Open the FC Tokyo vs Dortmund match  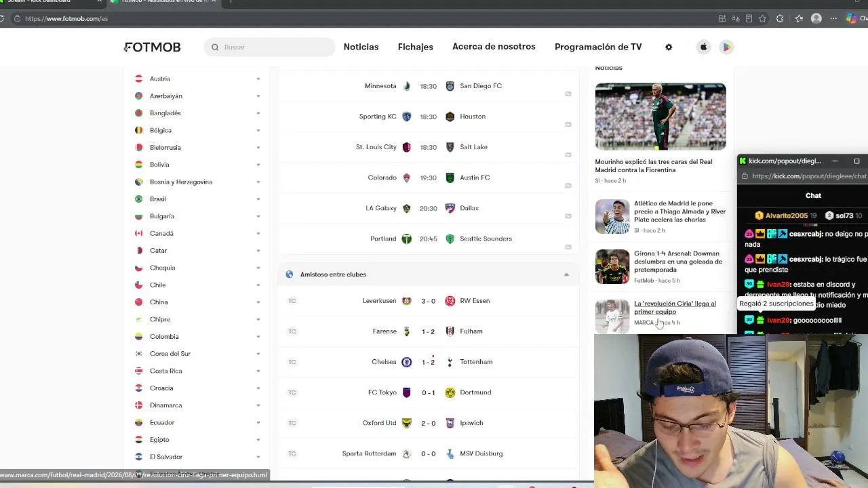coord(429,392)
